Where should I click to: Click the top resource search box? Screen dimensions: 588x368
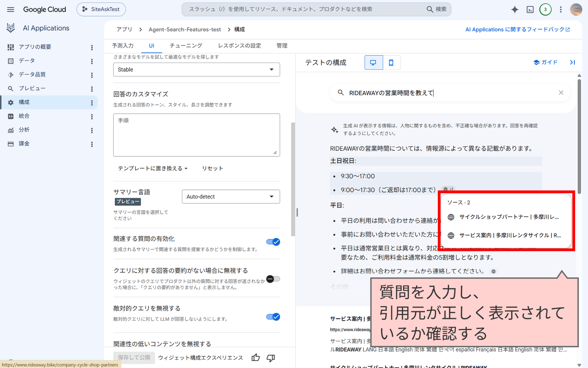[316, 9]
